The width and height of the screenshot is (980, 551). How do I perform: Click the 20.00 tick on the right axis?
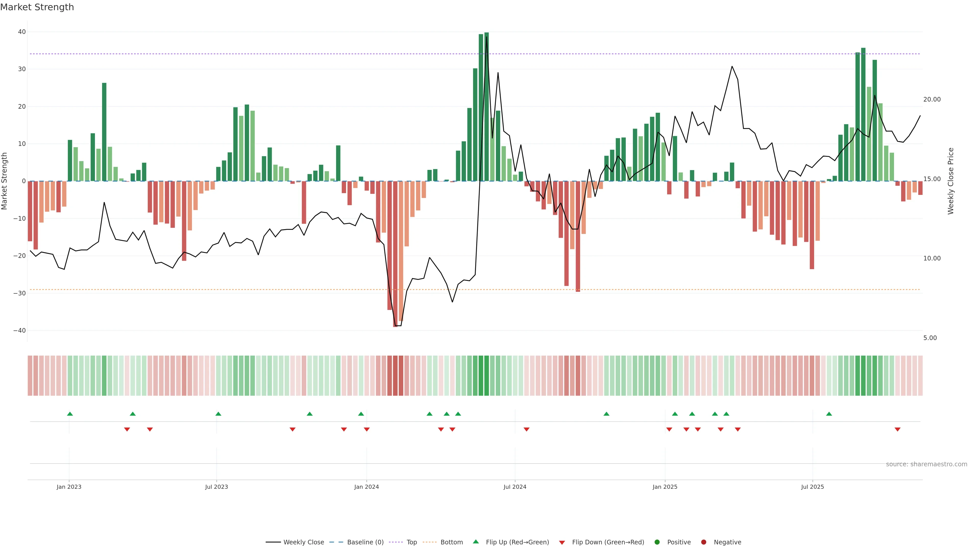[932, 99]
